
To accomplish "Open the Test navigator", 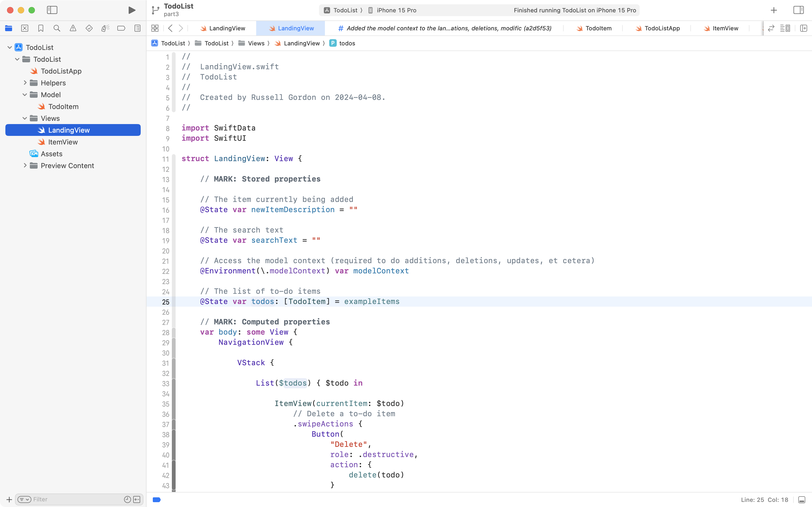I will coord(89,28).
